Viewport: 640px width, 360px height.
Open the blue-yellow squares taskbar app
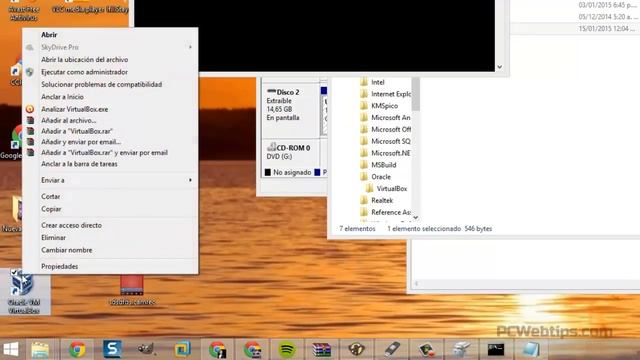click(182, 349)
